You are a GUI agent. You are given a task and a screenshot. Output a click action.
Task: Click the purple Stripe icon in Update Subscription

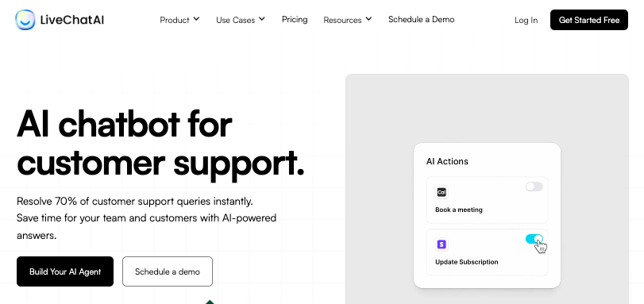point(442,244)
